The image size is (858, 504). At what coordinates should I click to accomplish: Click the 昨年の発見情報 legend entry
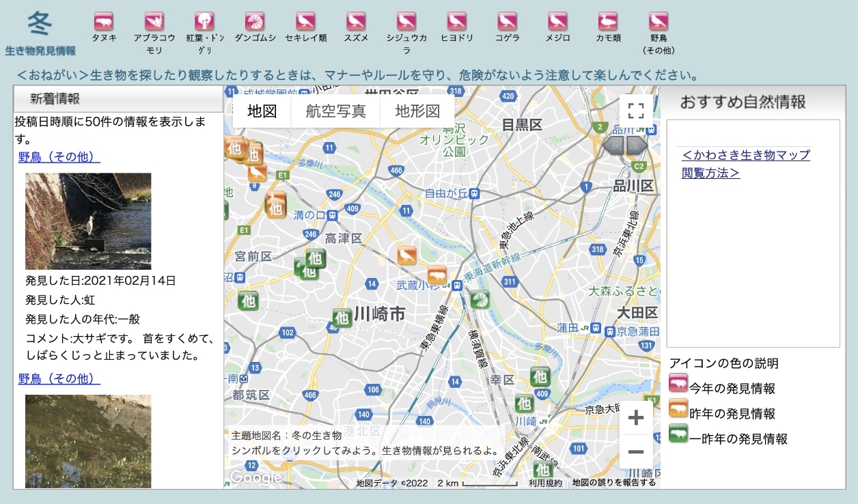coord(723,412)
